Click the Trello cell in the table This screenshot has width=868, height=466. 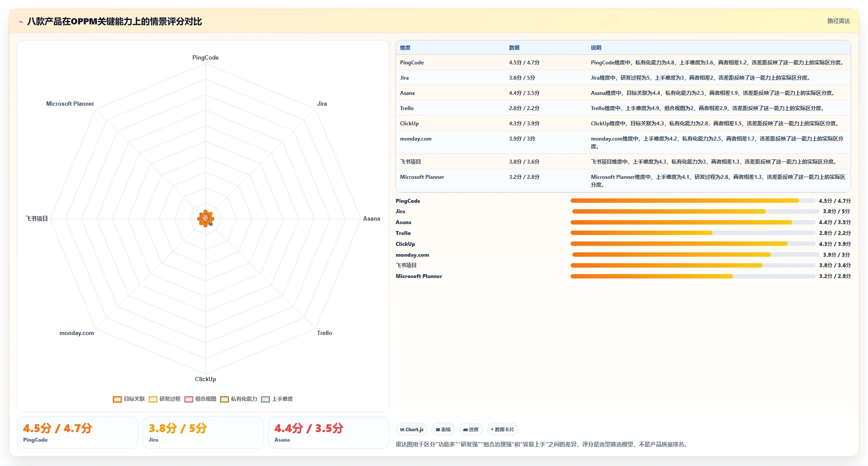(x=450, y=108)
